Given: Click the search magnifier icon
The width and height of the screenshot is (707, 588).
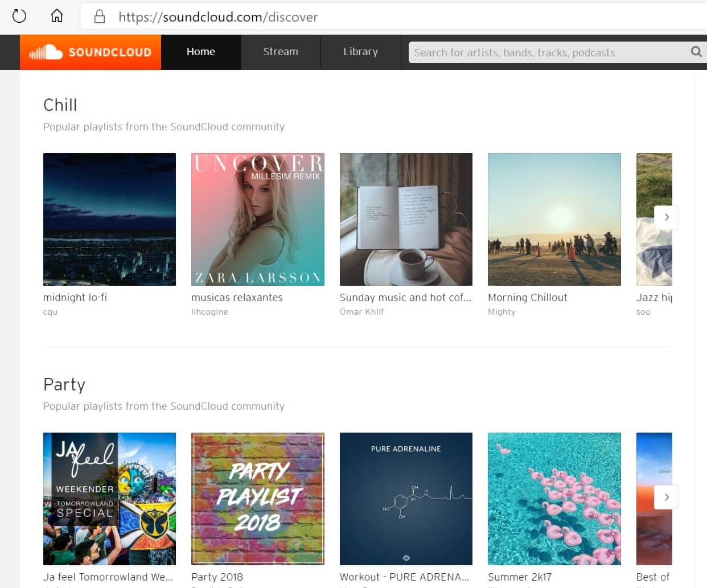Looking at the screenshot, I should (x=696, y=52).
